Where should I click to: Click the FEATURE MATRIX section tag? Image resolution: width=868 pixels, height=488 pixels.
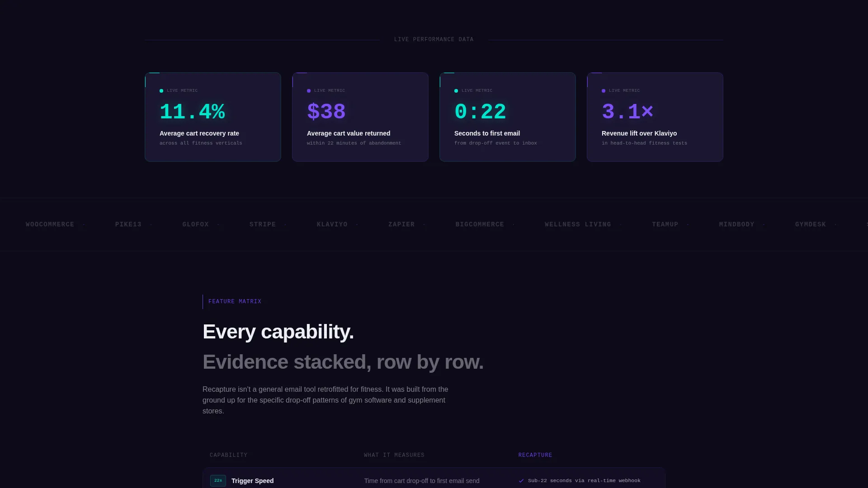235,301
